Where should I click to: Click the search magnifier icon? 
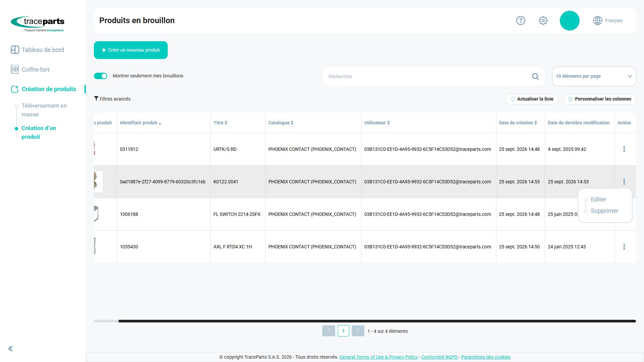[535, 76]
